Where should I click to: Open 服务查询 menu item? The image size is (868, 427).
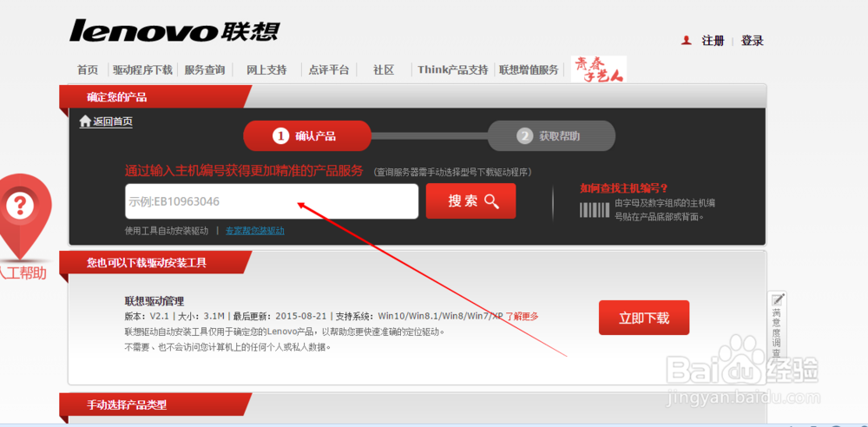(205, 69)
